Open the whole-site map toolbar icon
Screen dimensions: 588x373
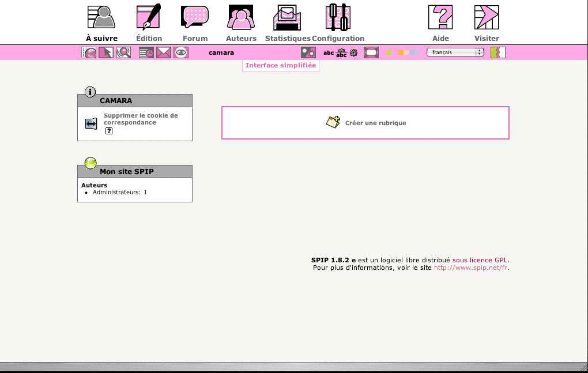point(89,52)
